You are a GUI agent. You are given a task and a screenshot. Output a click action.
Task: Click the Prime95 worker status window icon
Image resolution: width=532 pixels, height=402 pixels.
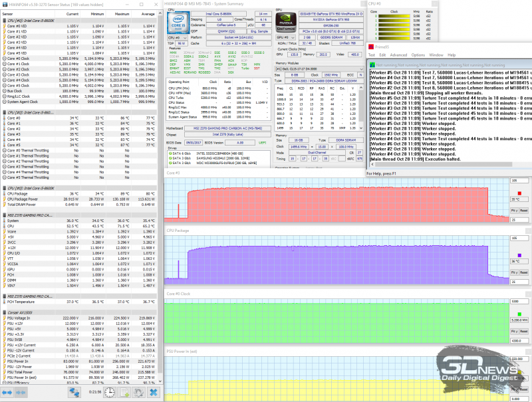click(x=372, y=64)
